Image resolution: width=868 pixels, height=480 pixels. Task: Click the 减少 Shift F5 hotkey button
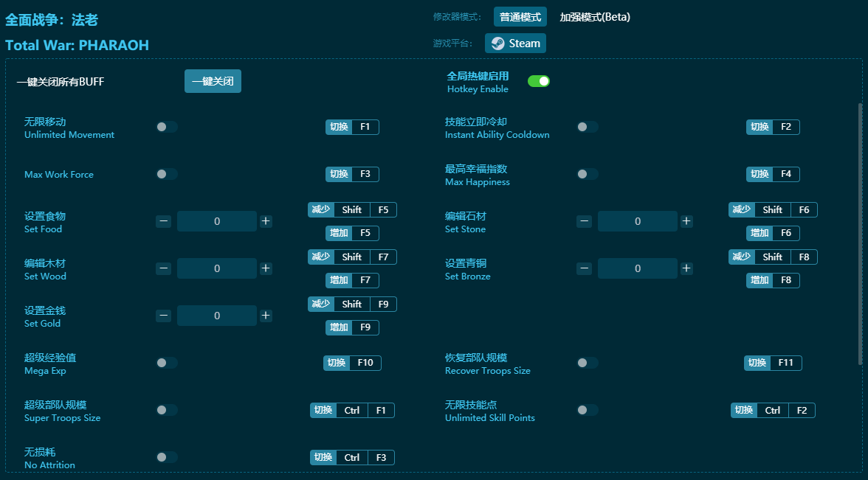click(352, 209)
